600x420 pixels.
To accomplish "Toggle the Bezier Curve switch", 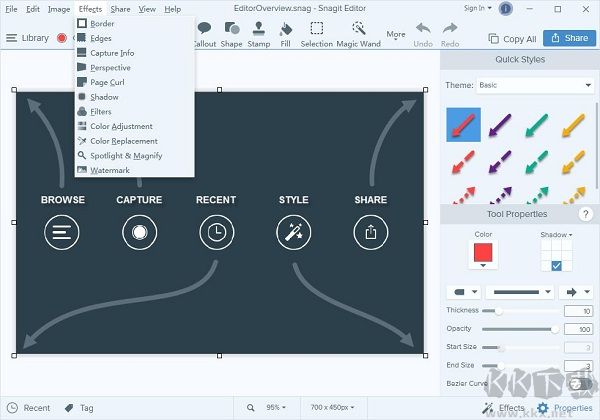I will point(578,384).
